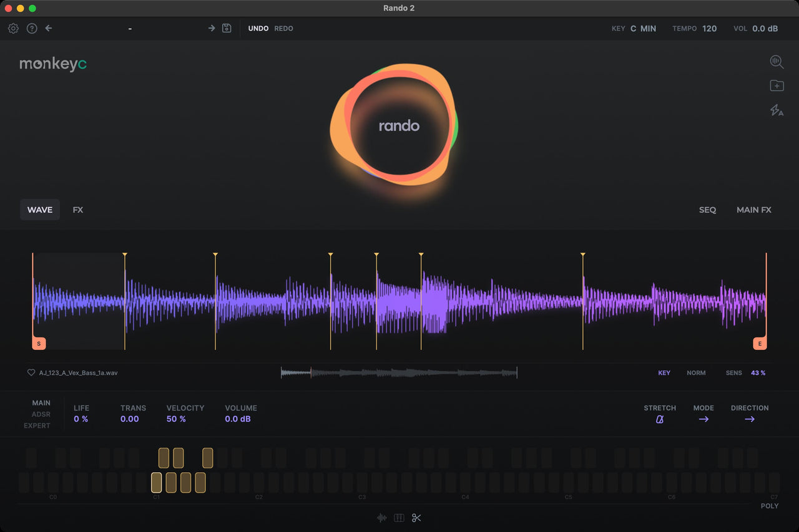Click the monkeyc logo
Screen dimensions: 799x532
pos(53,64)
